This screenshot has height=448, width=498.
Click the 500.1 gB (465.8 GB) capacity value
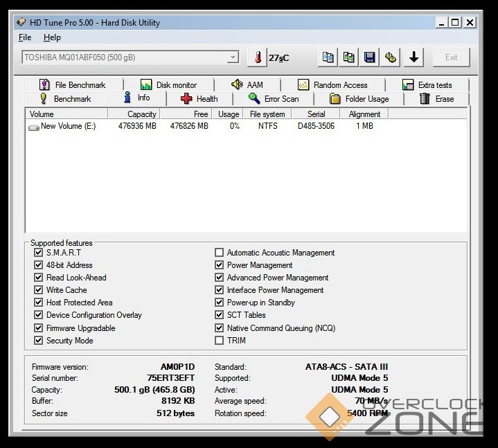click(154, 390)
